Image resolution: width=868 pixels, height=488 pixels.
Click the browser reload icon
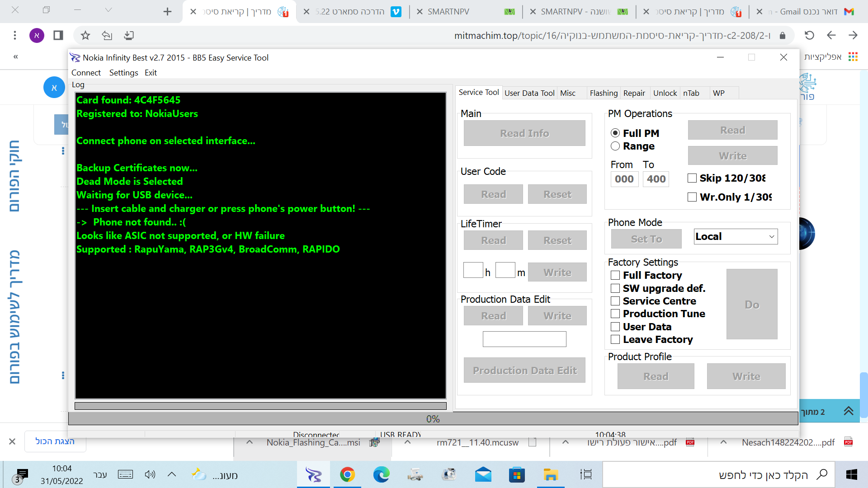809,35
